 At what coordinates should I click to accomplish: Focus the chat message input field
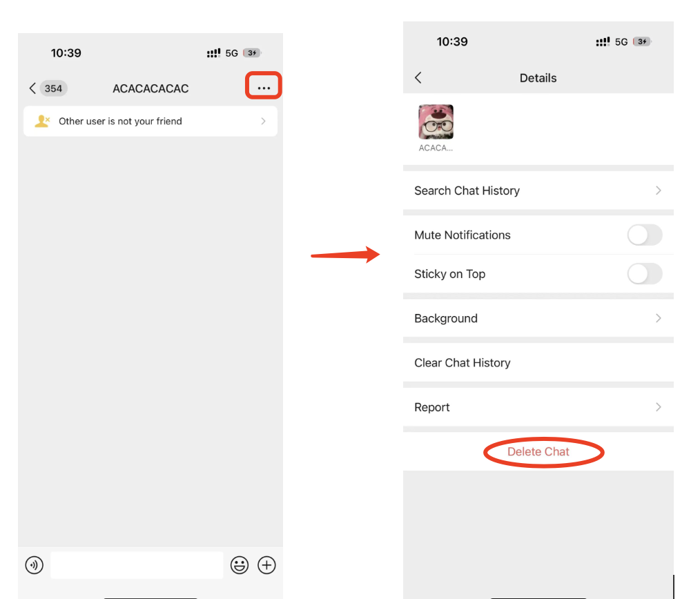[x=137, y=565]
